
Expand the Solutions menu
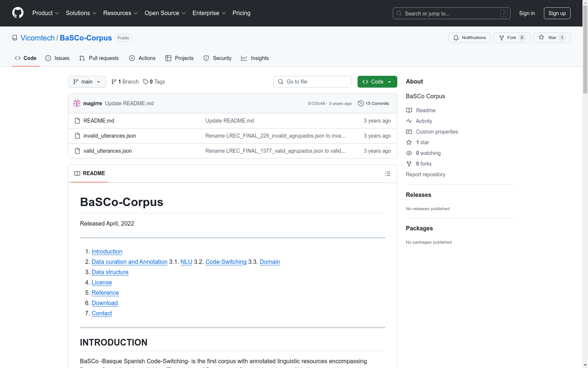click(x=81, y=13)
